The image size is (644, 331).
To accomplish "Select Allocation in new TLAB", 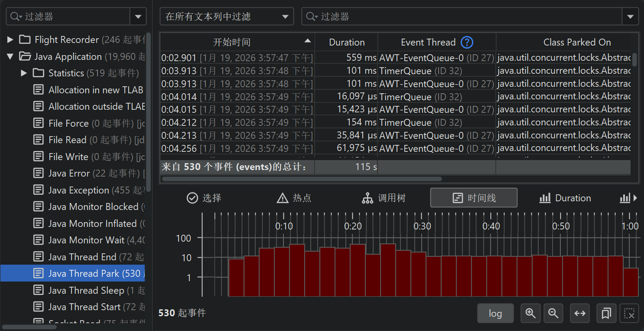I will [88, 90].
